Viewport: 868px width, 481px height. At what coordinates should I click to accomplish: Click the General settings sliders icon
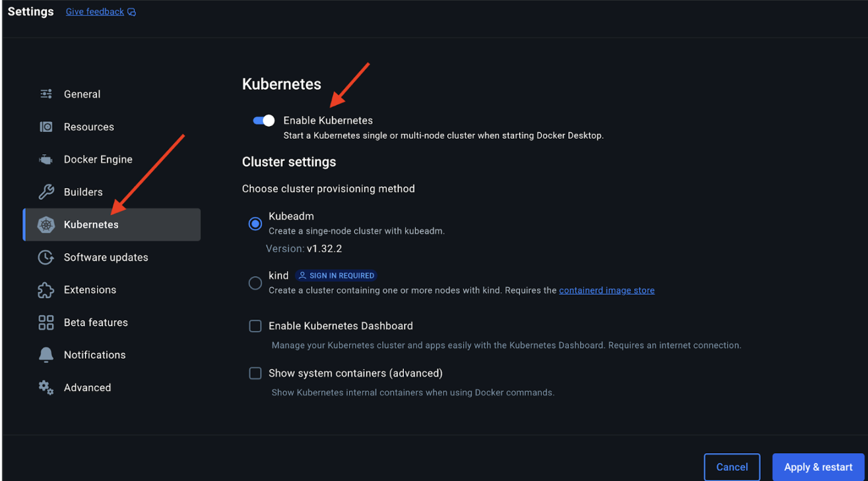point(46,94)
